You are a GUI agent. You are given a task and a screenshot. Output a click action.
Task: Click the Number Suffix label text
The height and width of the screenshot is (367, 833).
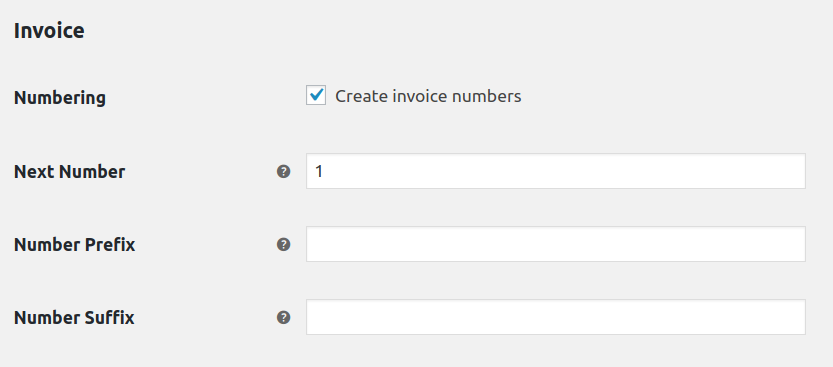pyautogui.click(x=74, y=318)
